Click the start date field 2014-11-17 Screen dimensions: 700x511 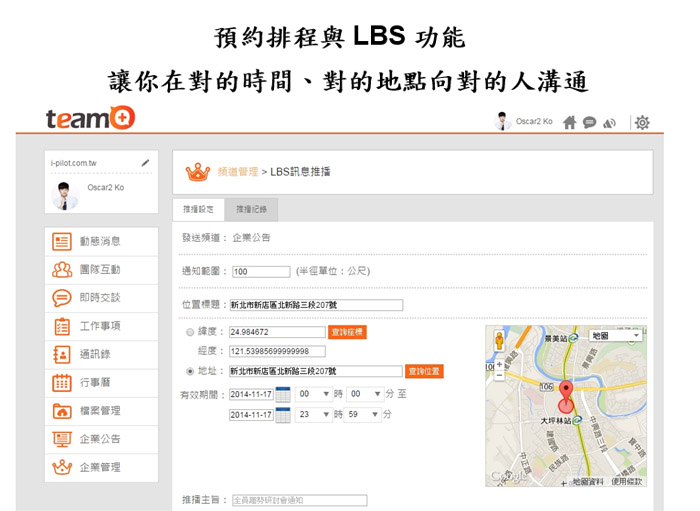pos(251,395)
